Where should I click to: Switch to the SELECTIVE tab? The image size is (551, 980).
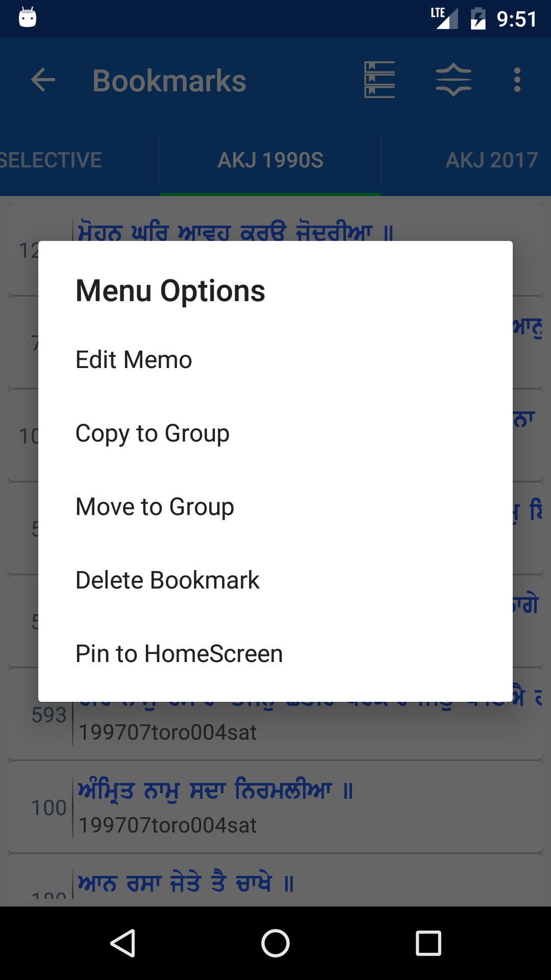point(51,160)
